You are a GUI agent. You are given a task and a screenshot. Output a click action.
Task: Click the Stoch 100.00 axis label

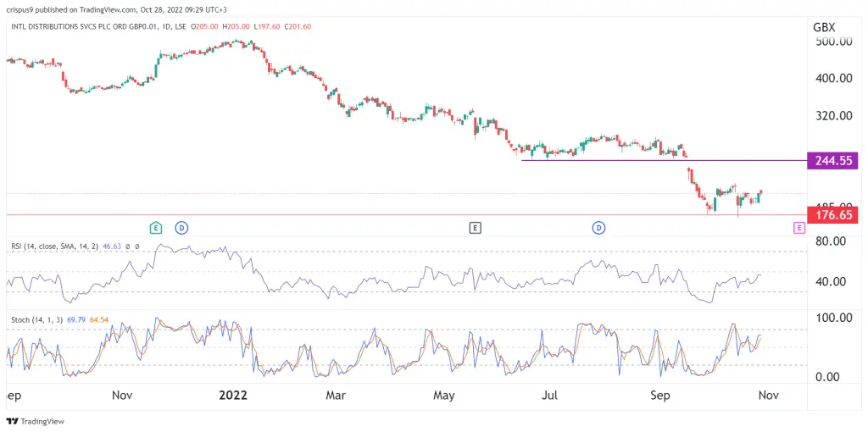click(x=833, y=318)
